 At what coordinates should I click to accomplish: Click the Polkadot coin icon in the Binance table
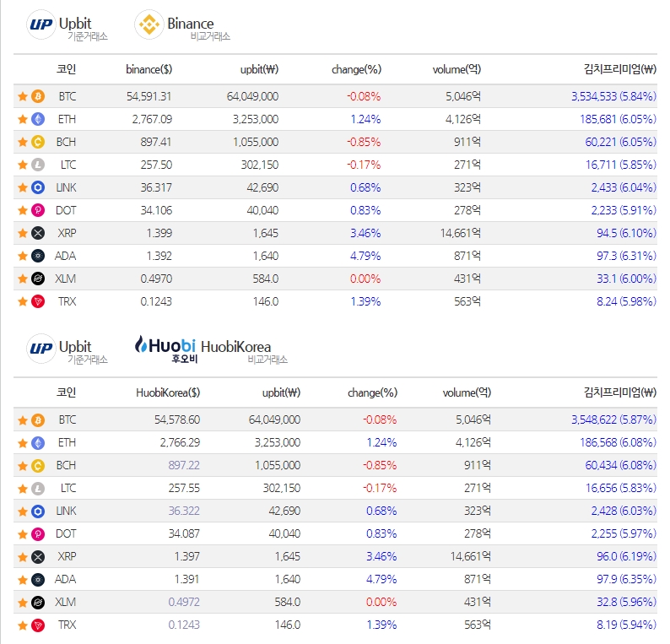point(38,210)
